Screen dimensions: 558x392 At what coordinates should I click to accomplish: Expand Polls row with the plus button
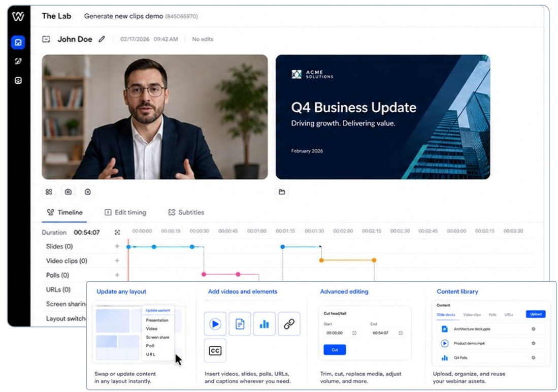click(117, 275)
